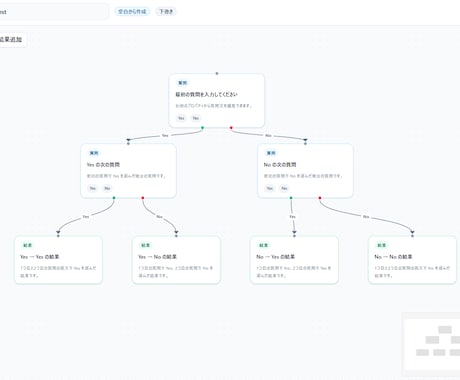Click the red No handle under 'Yes の次の質問' node
The height and width of the screenshot is (380, 460).
[x=143, y=198]
